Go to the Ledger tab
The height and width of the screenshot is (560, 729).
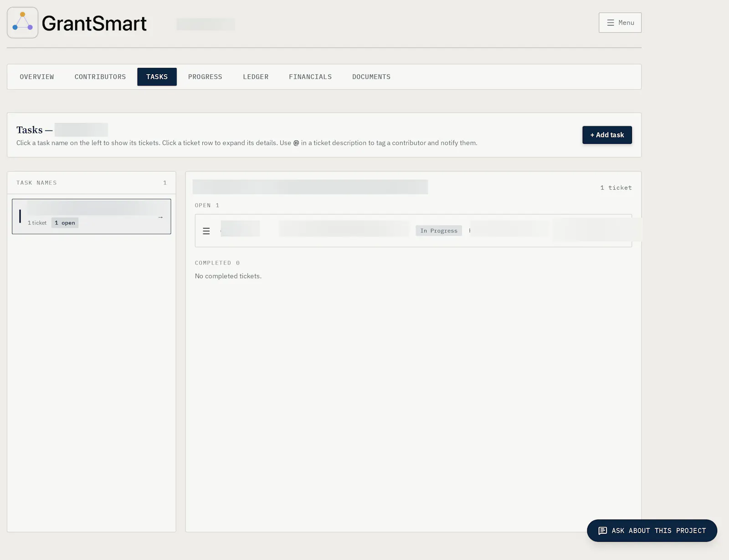[256, 77]
